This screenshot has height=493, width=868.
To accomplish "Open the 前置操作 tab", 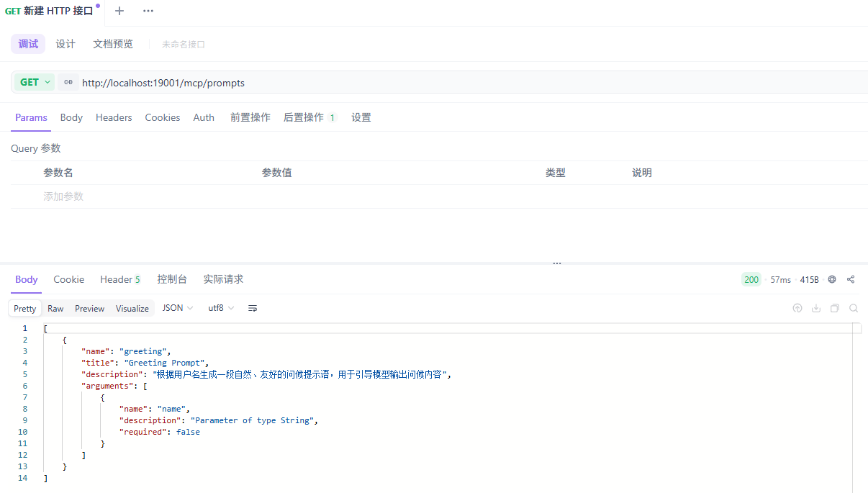I will [x=250, y=117].
